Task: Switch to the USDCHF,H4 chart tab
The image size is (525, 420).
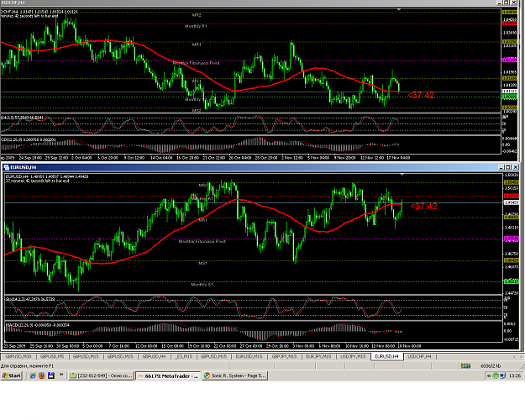Action: coord(419,357)
